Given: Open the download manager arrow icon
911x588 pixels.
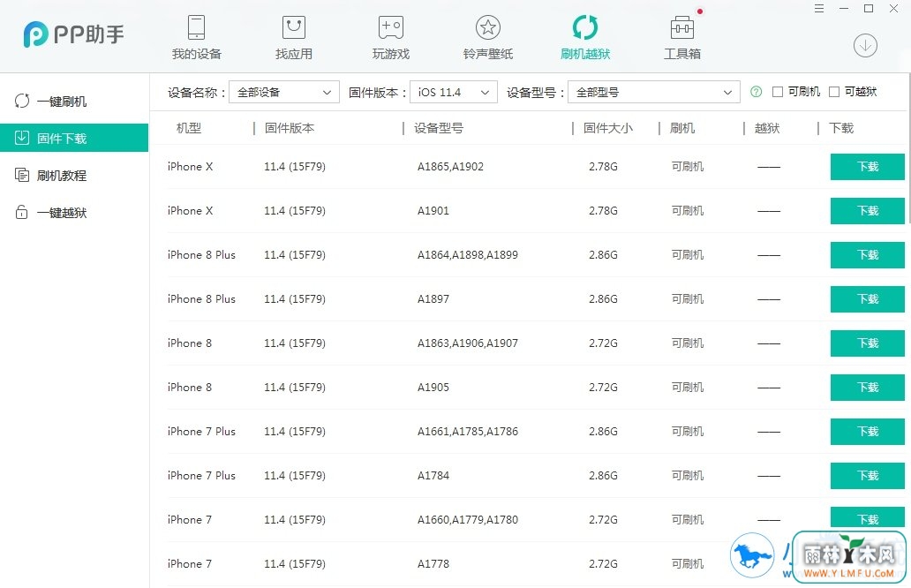Looking at the screenshot, I should pos(865,45).
